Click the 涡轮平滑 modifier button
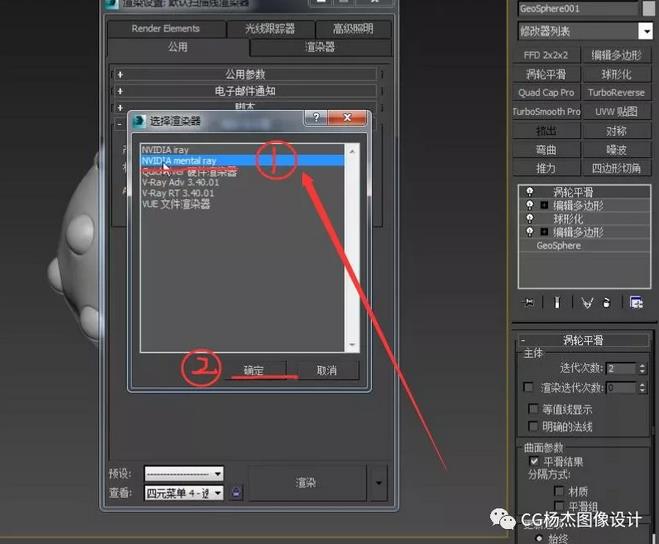 (x=546, y=74)
